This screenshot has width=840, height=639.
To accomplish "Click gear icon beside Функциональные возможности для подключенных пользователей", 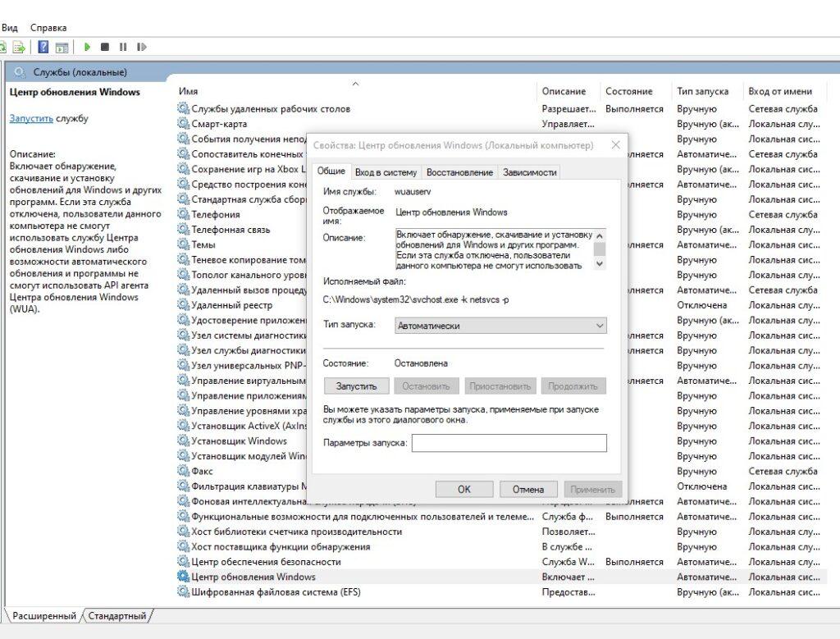I will [x=183, y=516].
